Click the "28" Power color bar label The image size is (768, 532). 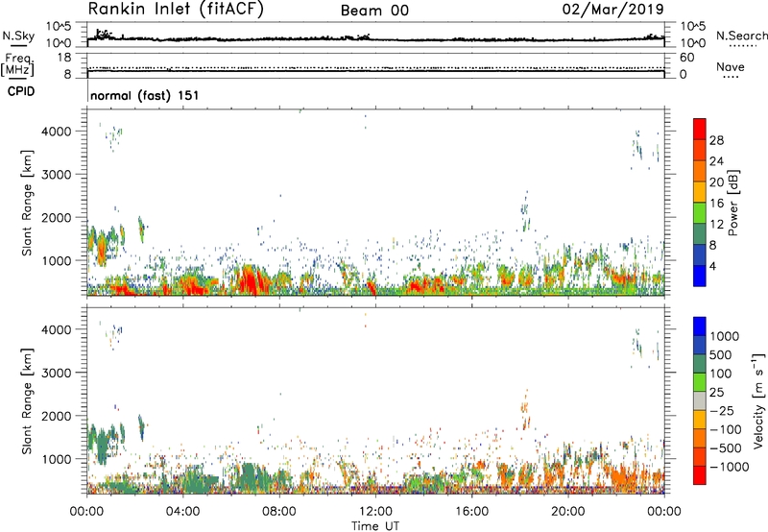(716, 140)
